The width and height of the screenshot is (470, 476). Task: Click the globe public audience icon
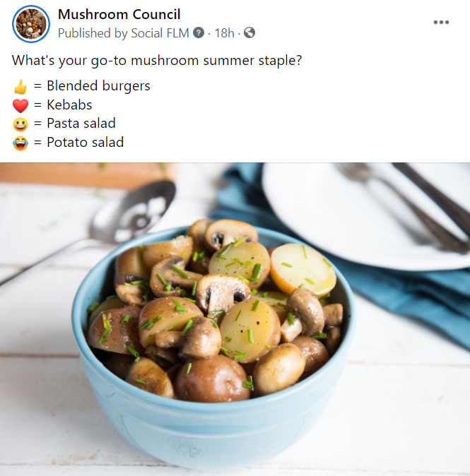click(249, 32)
